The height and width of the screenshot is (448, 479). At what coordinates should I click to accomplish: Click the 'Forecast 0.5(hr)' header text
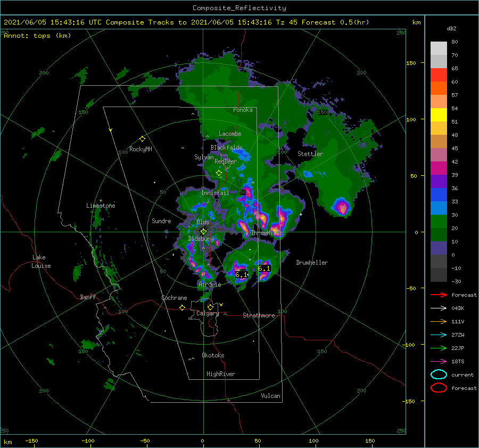(335, 22)
